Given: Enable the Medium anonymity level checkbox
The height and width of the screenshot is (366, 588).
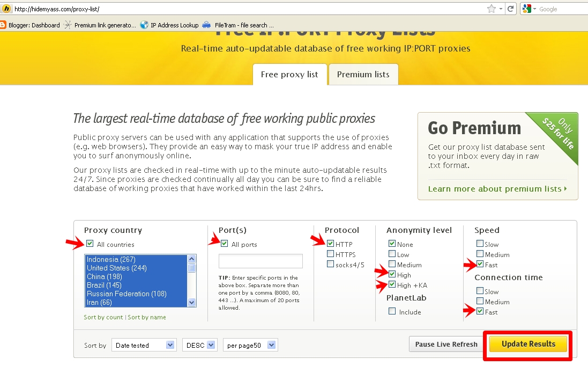Looking at the screenshot, I should 392,264.
